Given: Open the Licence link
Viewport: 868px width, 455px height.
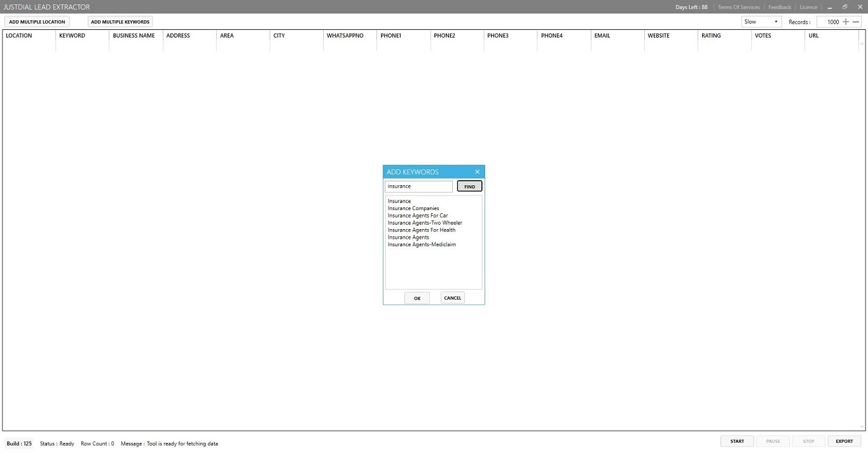Looking at the screenshot, I should [808, 7].
